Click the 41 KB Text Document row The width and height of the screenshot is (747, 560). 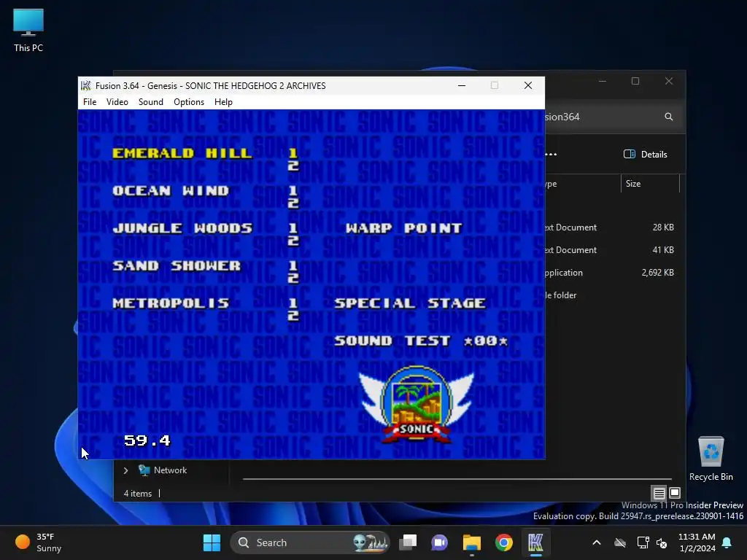[612, 250]
